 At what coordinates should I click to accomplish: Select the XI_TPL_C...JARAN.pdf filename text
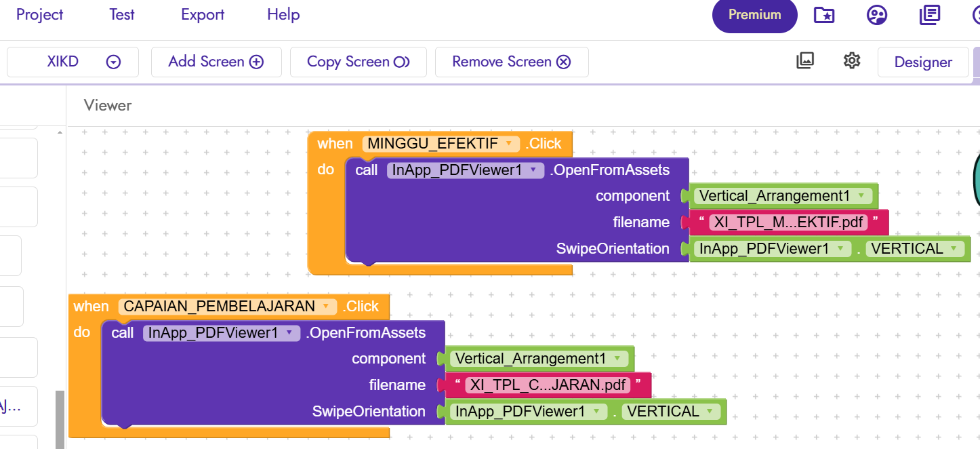click(x=548, y=385)
